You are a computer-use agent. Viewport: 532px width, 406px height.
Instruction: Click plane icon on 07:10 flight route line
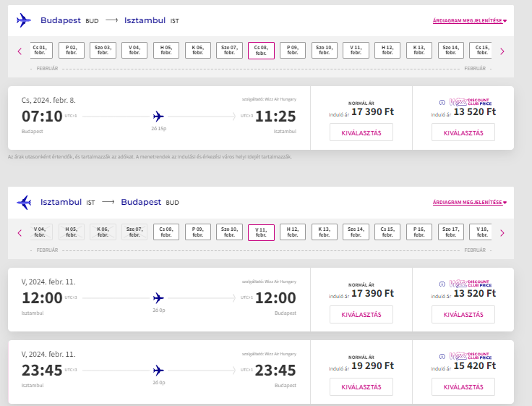pos(159,116)
